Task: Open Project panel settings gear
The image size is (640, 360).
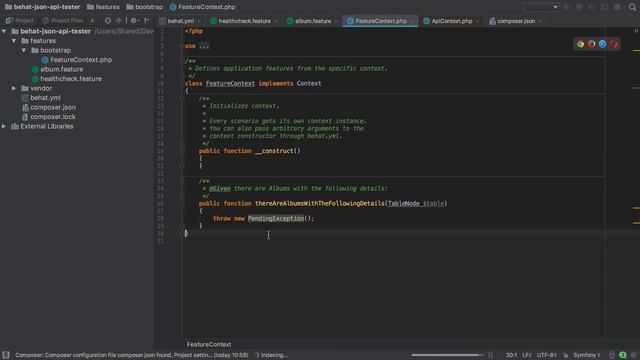Action: [x=133, y=20]
